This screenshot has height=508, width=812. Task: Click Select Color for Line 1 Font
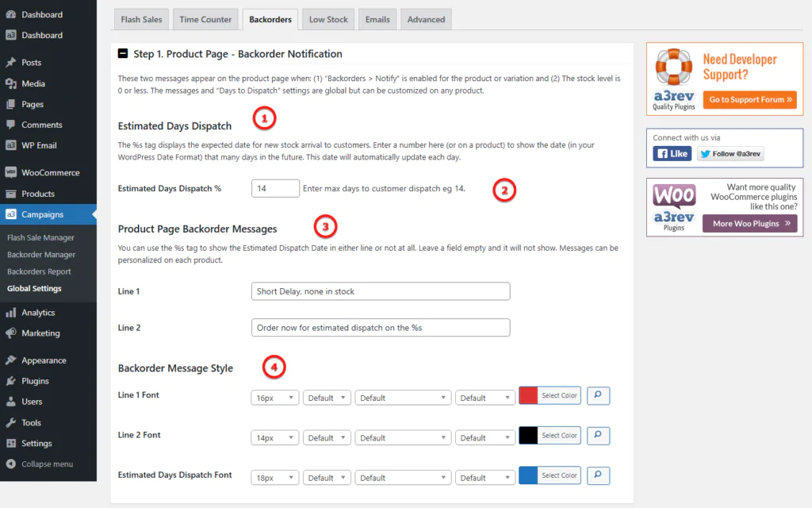pos(559,395)
